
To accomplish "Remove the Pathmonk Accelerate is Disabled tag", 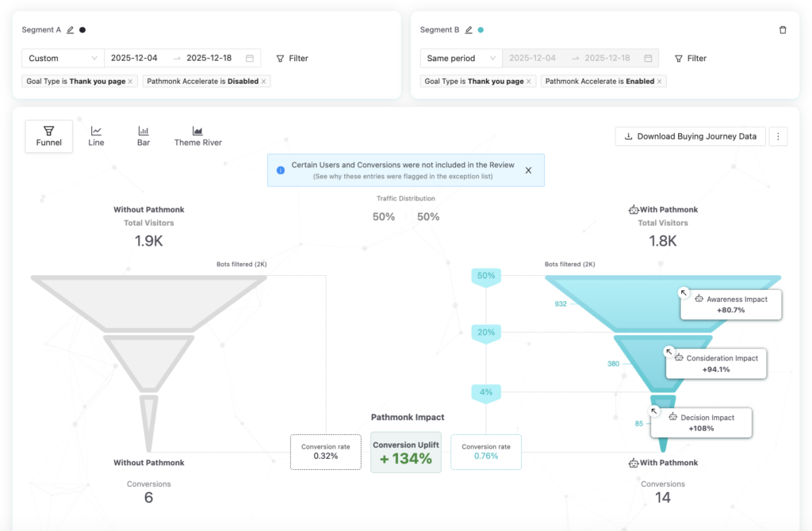I will 264,81.
